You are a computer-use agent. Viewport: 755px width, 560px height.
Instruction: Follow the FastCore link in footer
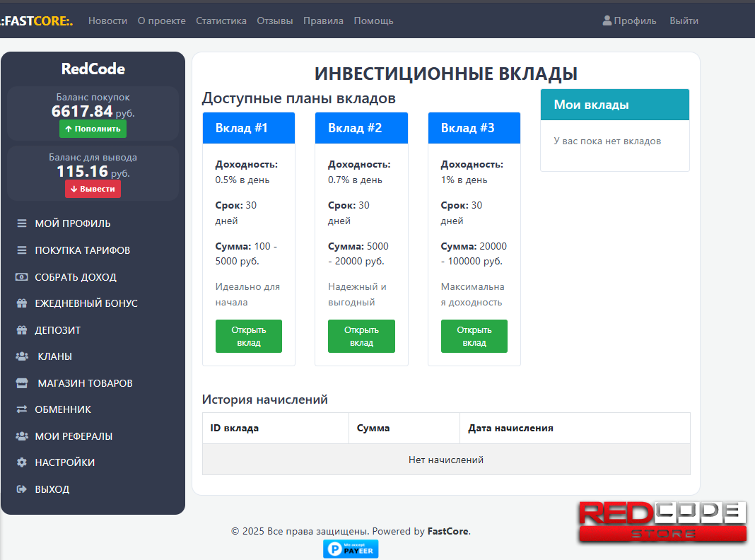click(447, 531)
